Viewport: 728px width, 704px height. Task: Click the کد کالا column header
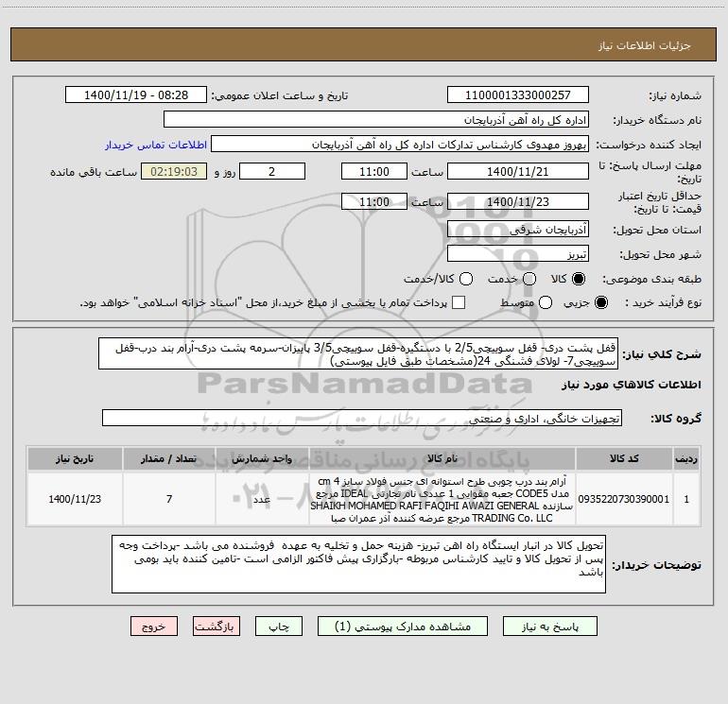click(x=624, y=458)
